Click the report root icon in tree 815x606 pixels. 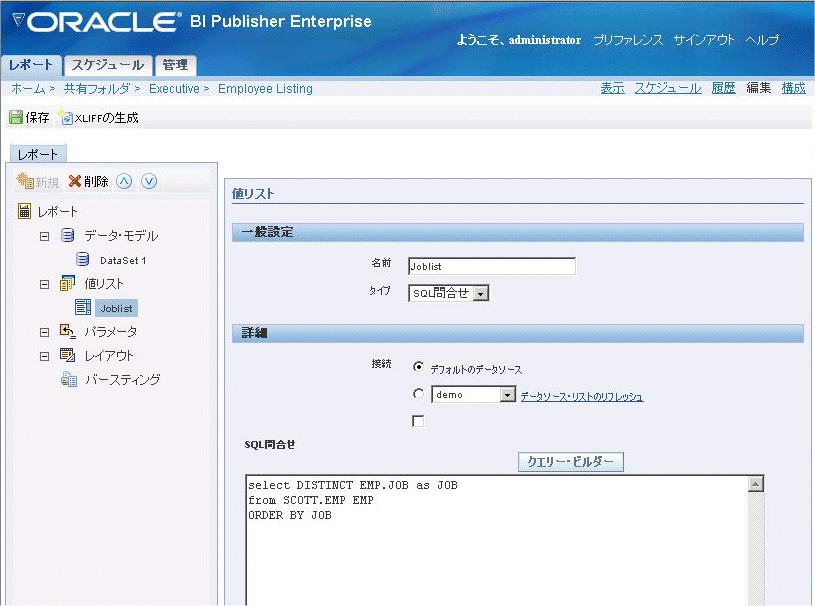click(x=24, y=211)
